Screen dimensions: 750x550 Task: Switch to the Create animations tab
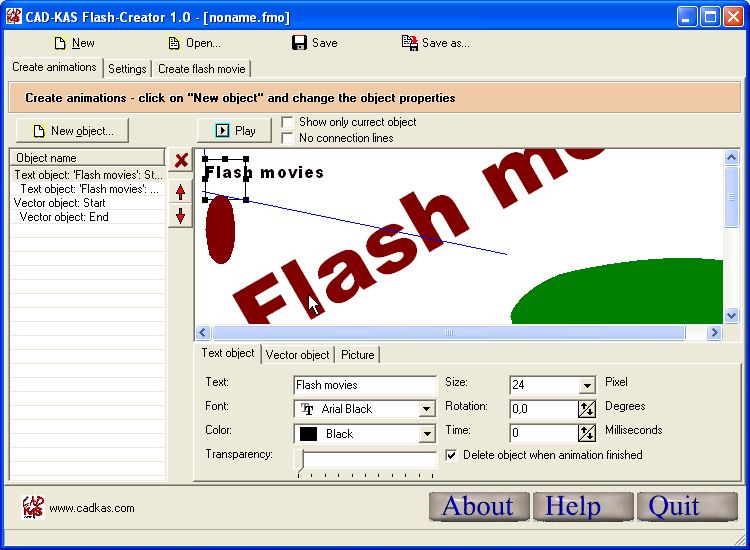(54, 67)
